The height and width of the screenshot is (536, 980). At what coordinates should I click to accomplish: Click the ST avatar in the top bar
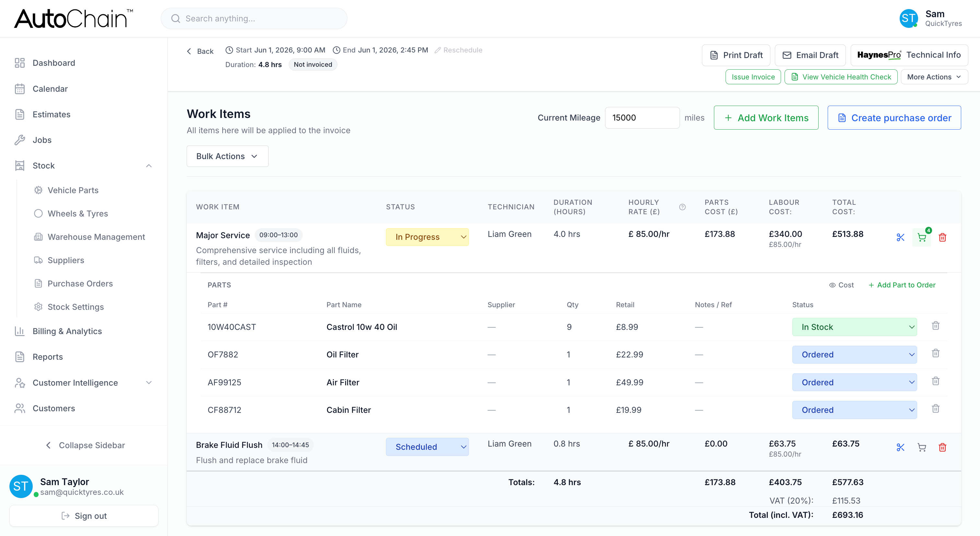point(908,18)
